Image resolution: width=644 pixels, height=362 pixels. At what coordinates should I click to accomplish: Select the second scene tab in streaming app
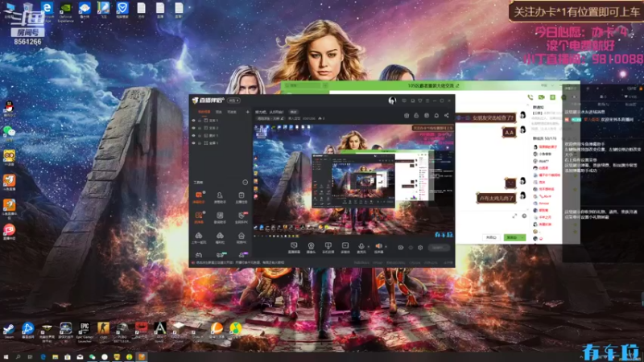[219, 112]
